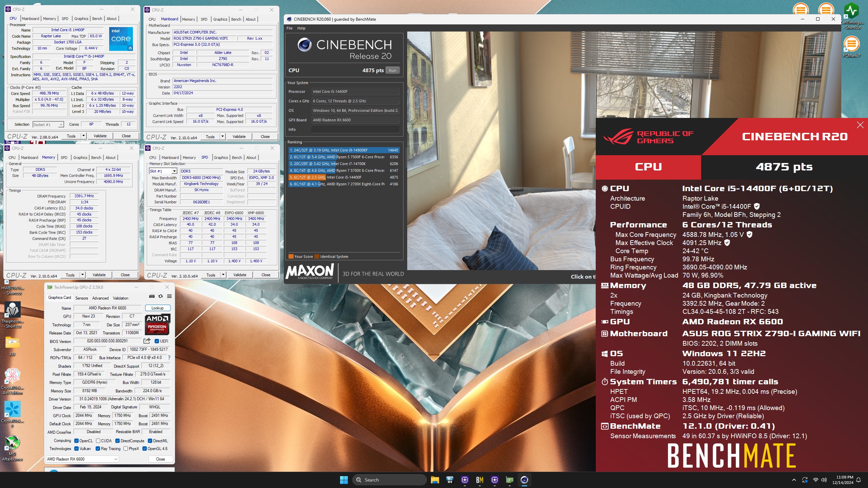Click the BenchMate BM taskbar icon
Viewport: 868px width, 488px height.
(x=479, y=480)
